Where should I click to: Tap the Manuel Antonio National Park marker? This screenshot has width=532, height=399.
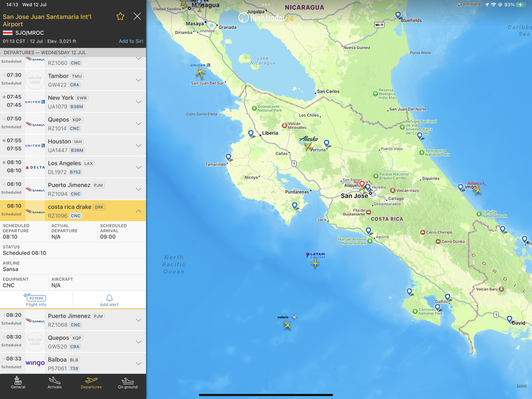[x=370, y=241]
